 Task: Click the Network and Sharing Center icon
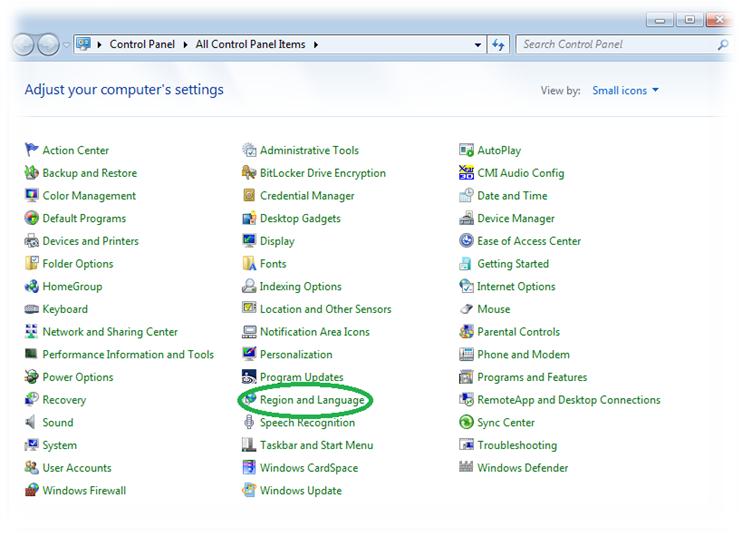(x=31, y=331)
